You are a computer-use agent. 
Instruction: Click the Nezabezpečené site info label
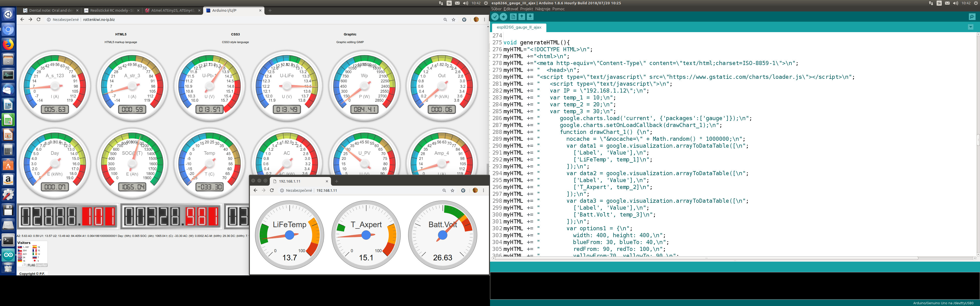point(65,20)
